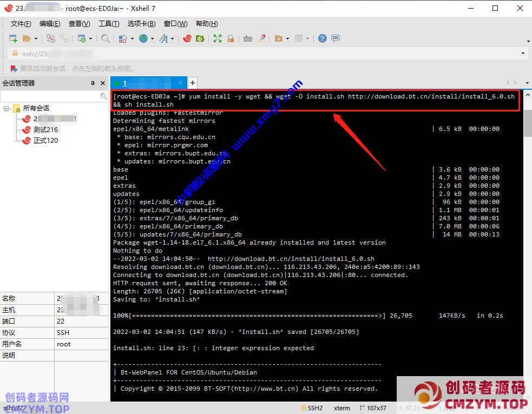The width and height of the screenshot is (532, 414).
Task: Click the Session Manager search field
Action: 50,96
